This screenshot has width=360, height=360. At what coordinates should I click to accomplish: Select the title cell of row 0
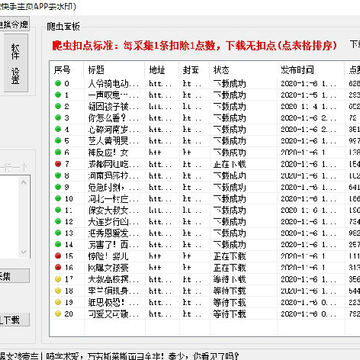[114, 83]
